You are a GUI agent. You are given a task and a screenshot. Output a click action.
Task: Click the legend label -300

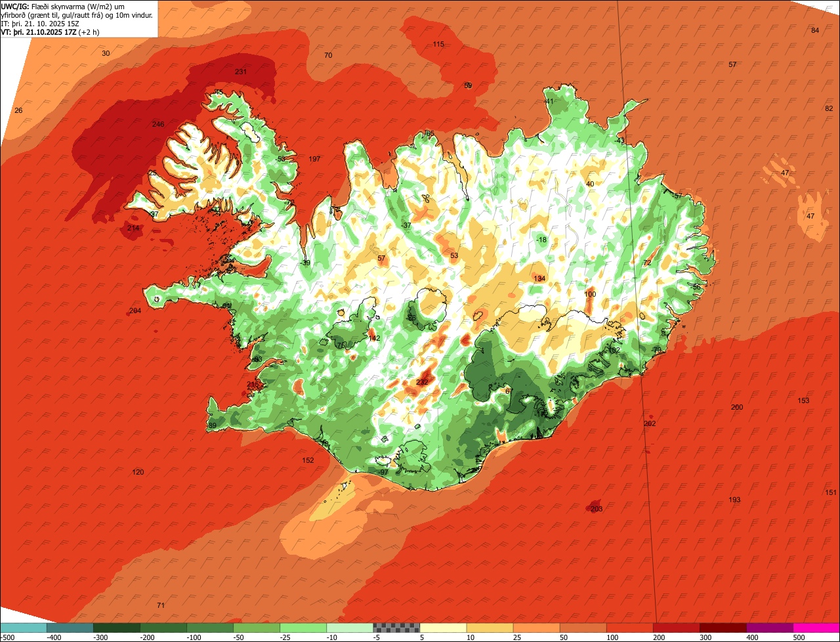100,637
